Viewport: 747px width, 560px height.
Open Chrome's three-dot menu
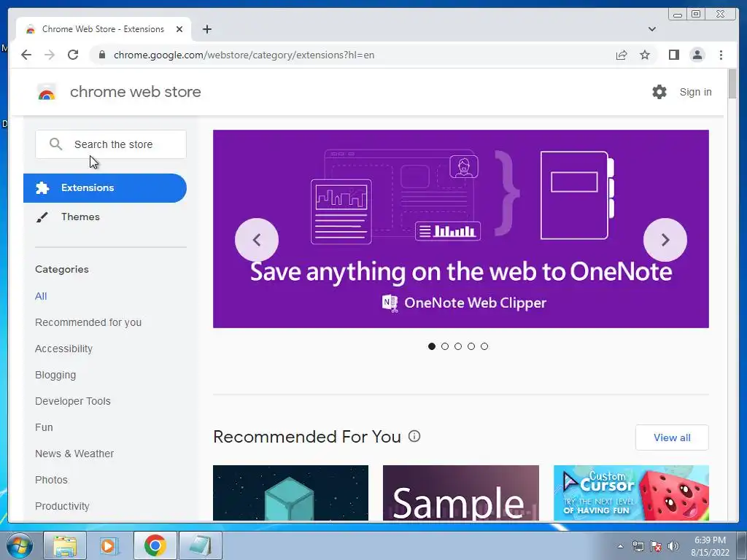tap(721, 55)
